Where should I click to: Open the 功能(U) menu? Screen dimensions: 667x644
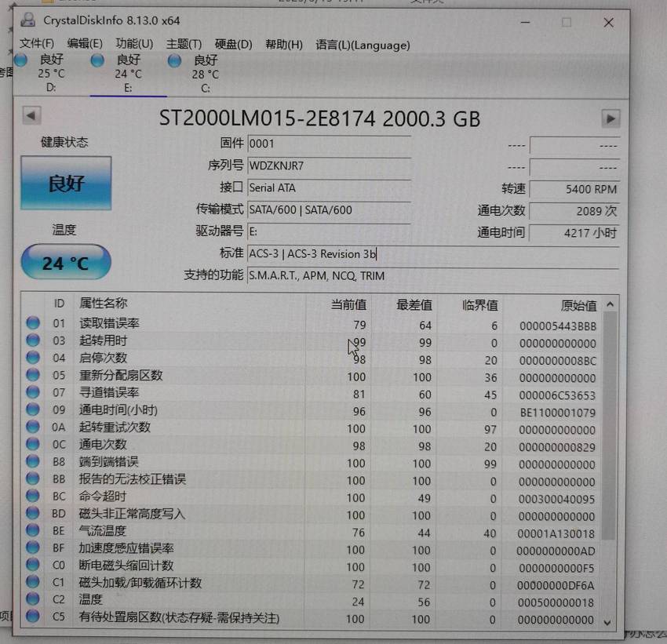click(x=134, y=43)
